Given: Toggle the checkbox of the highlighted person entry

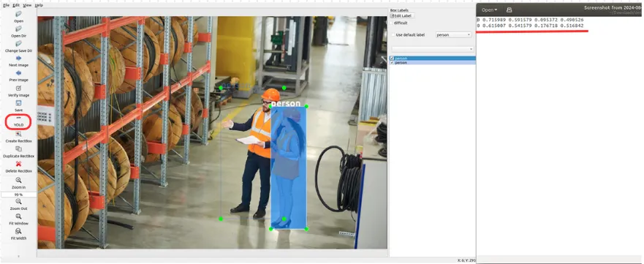Looking at the screenshot, I should [x=393, y=59].
